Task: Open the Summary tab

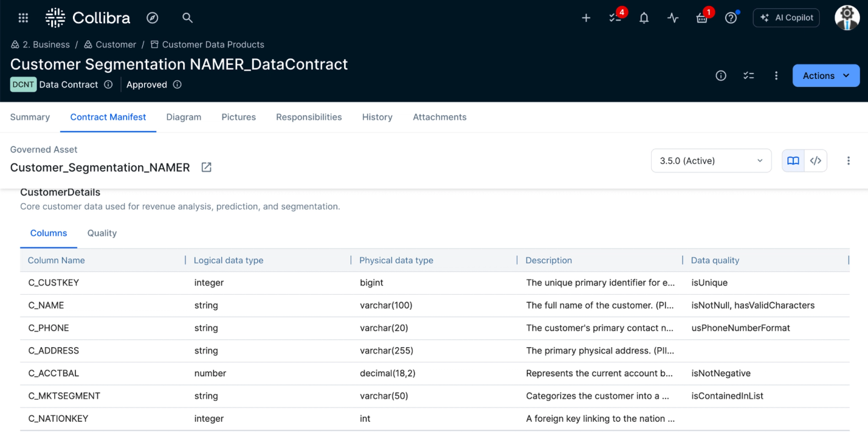Action: [30, 117]
